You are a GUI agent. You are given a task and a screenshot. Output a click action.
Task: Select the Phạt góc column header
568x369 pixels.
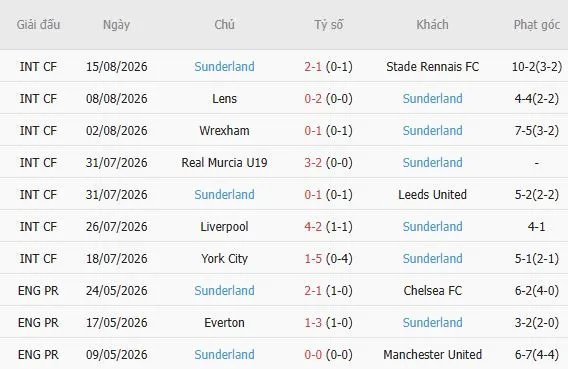(536, 25)
